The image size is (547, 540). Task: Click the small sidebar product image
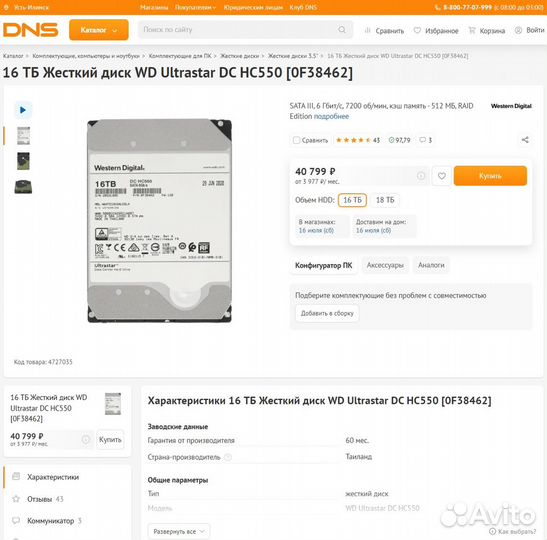coord(113,404)
